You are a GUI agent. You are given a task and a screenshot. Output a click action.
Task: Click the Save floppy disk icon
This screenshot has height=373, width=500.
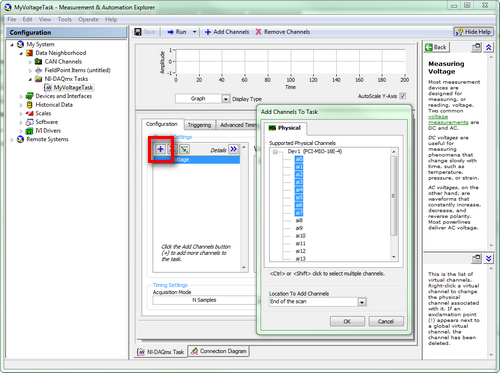pos(138,32)
